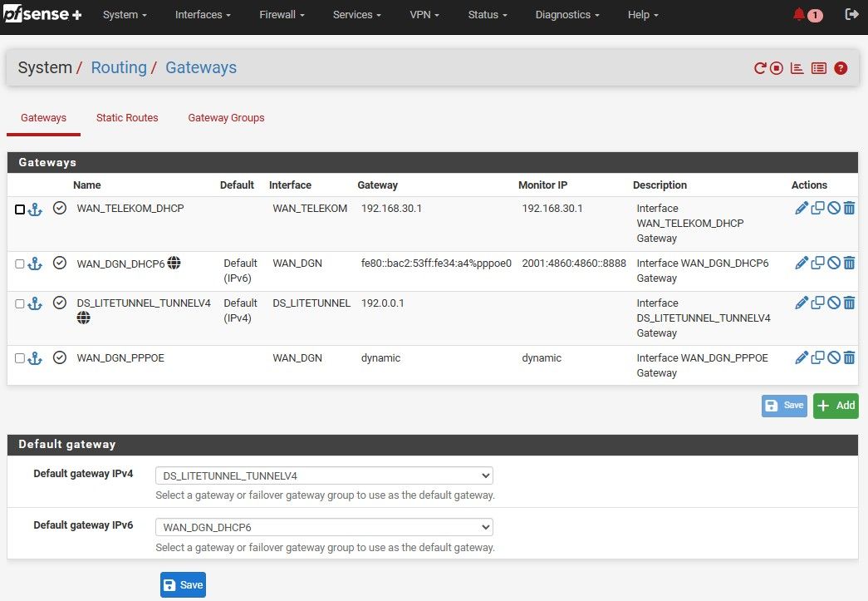The height and width of the screenshot is (601, 868).
Task: Open the help question mark icon
Action: 841,68
